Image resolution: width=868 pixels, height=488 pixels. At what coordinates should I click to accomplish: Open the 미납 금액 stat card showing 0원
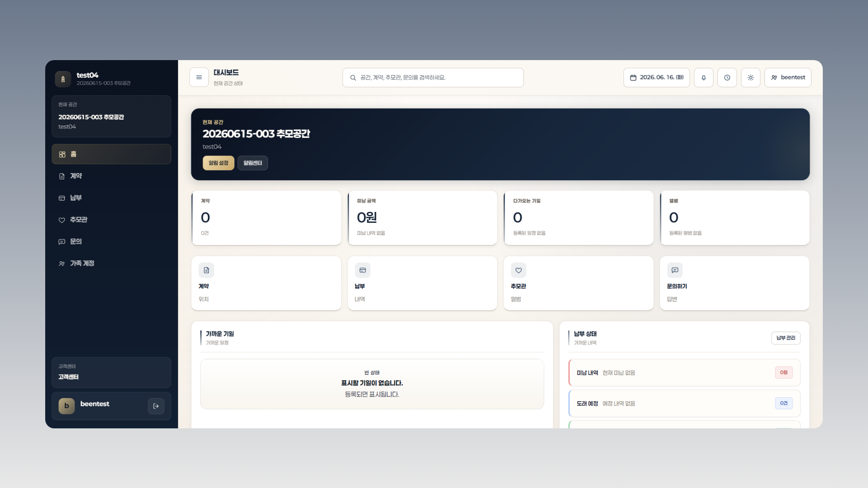click(x=422, y=218)
